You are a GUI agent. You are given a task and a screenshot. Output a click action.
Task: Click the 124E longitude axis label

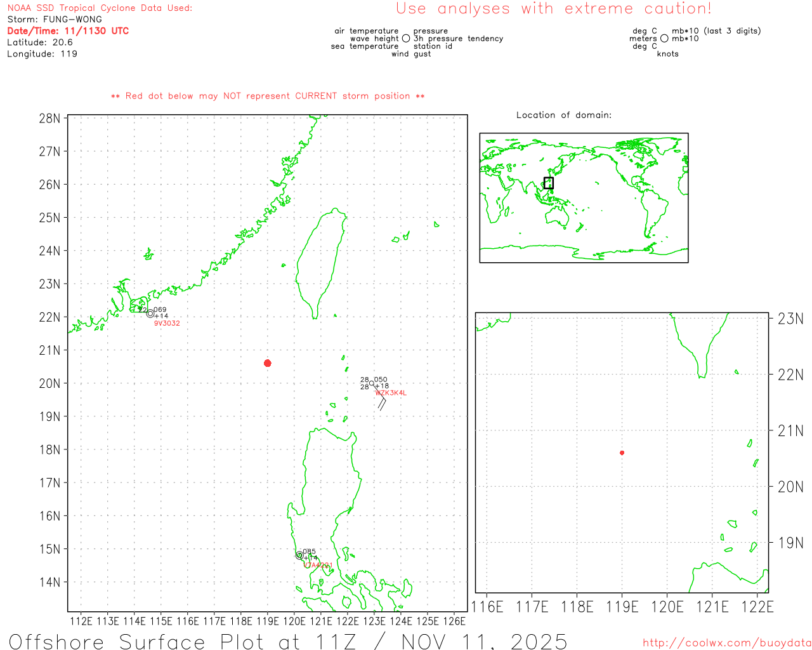point(401,621)
